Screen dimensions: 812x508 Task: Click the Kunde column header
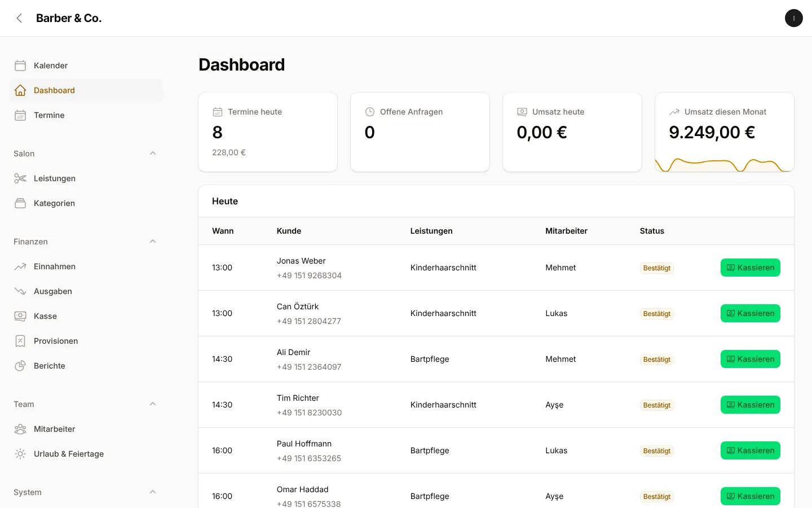click(x=289, y=231)
